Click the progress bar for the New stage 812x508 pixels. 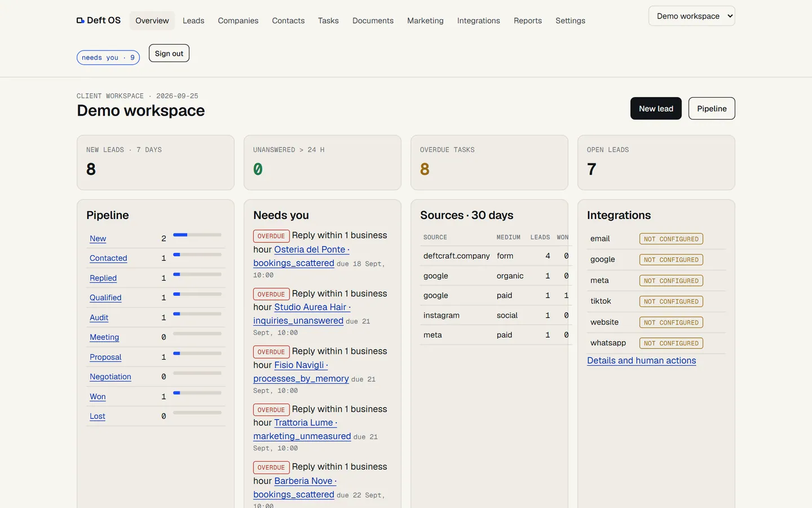click(197, 235)
